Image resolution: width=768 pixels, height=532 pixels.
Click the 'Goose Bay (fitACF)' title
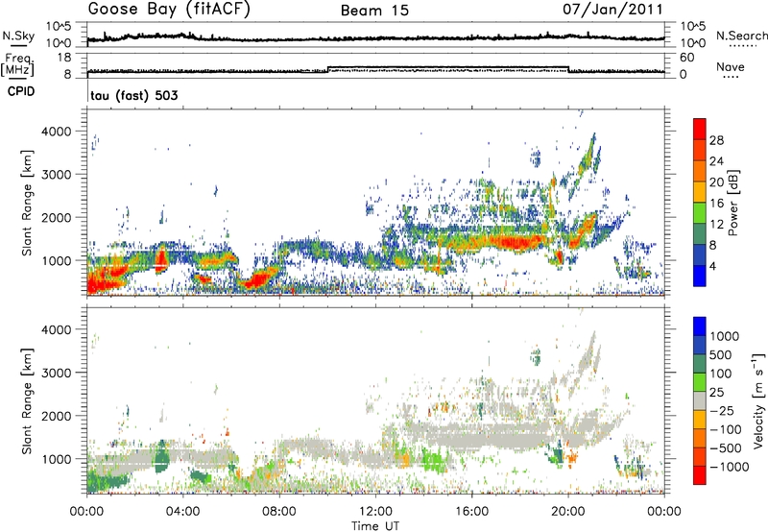point(169,10)
